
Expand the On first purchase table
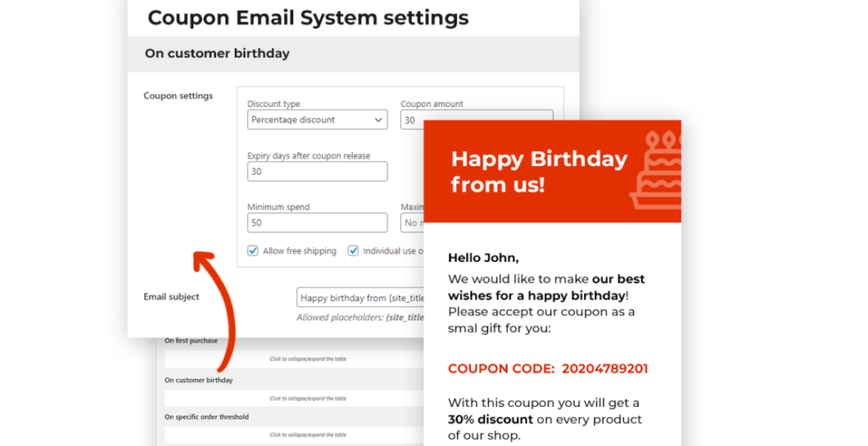(307, 359)
